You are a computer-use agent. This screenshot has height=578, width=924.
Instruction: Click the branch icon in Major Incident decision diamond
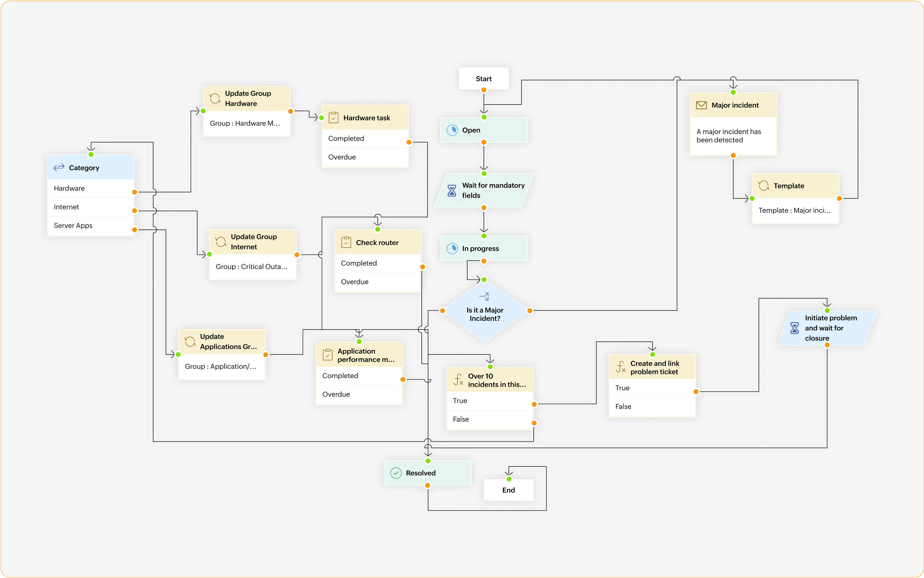pos(484,296)
